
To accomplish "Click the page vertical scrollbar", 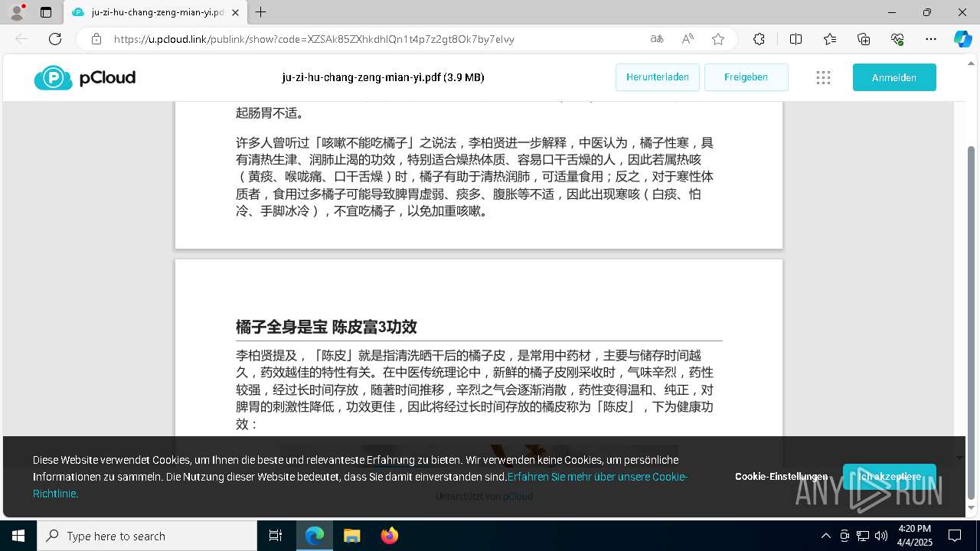I will [972, 321].
